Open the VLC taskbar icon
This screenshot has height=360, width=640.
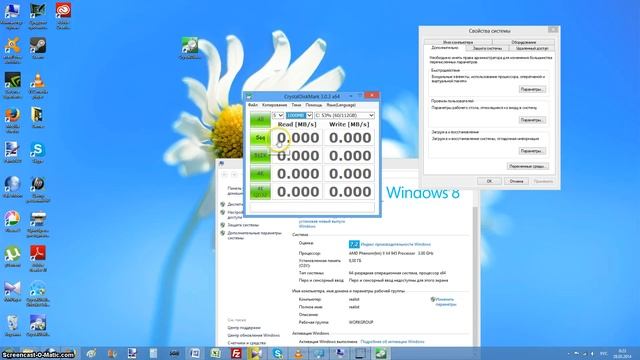pos(299,353)
